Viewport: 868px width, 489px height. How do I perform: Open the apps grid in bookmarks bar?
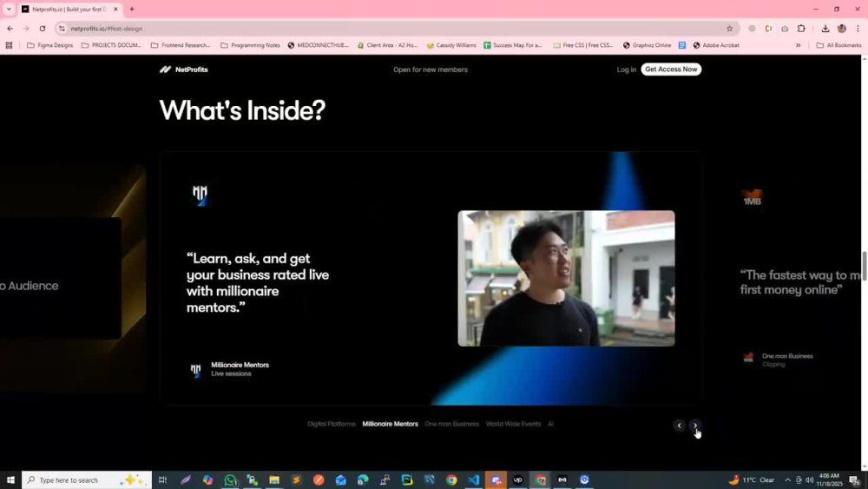(x=9, y=45)
